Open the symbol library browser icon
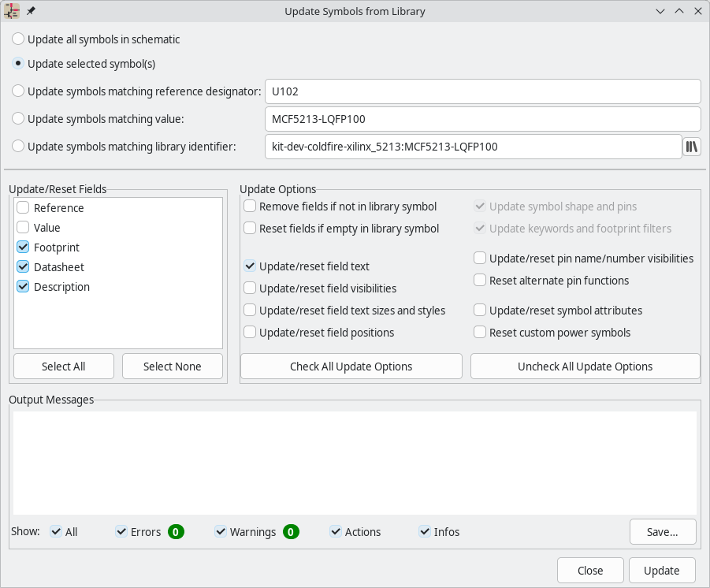Screen dimensions: 710x588 pos(691,147)
